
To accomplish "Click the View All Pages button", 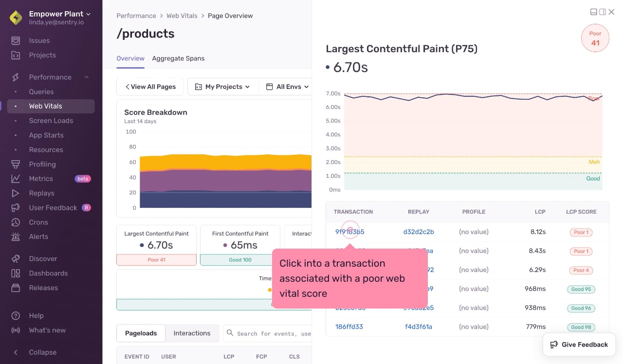I will pos(150,87).
